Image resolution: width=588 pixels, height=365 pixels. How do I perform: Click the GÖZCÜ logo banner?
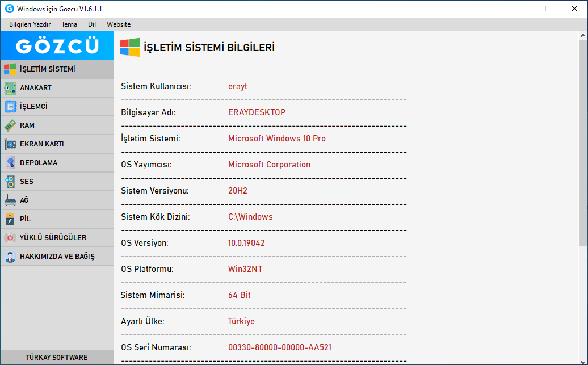click(57, 45)
